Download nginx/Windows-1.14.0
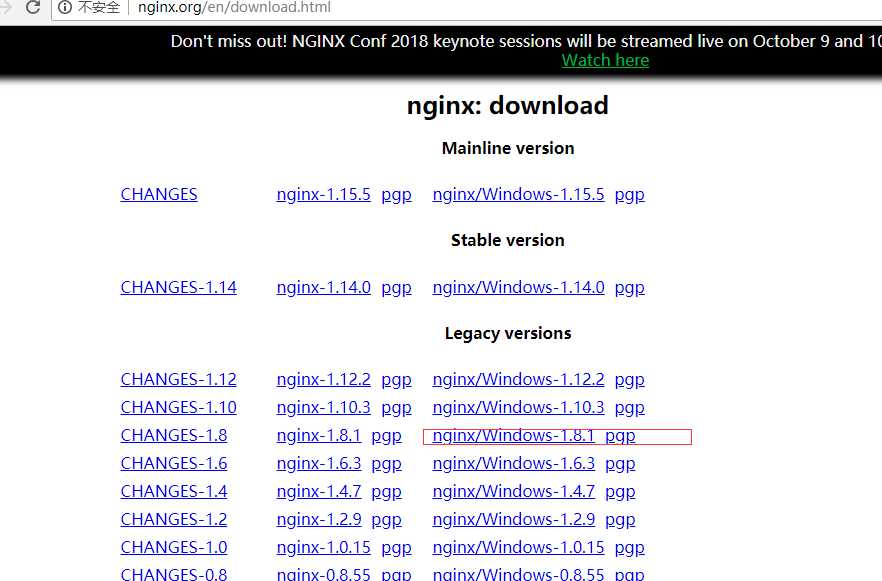This screenshot has height=581, width=882. [519, 287]
